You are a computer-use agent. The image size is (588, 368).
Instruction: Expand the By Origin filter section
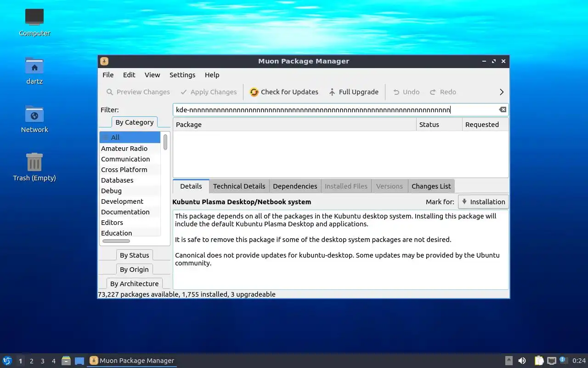tap(134, 270)
